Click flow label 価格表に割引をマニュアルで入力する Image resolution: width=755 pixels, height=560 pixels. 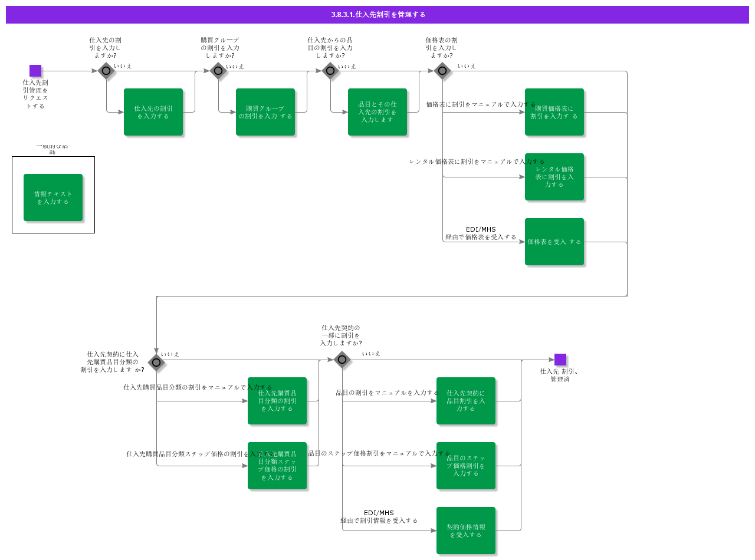[481, 104]
